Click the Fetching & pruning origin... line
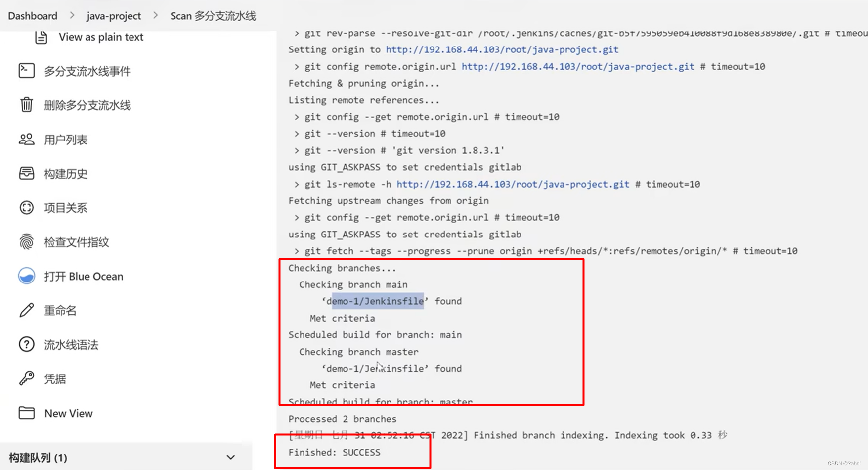Viewport: 868px width, 470px height. click(364, 83)
